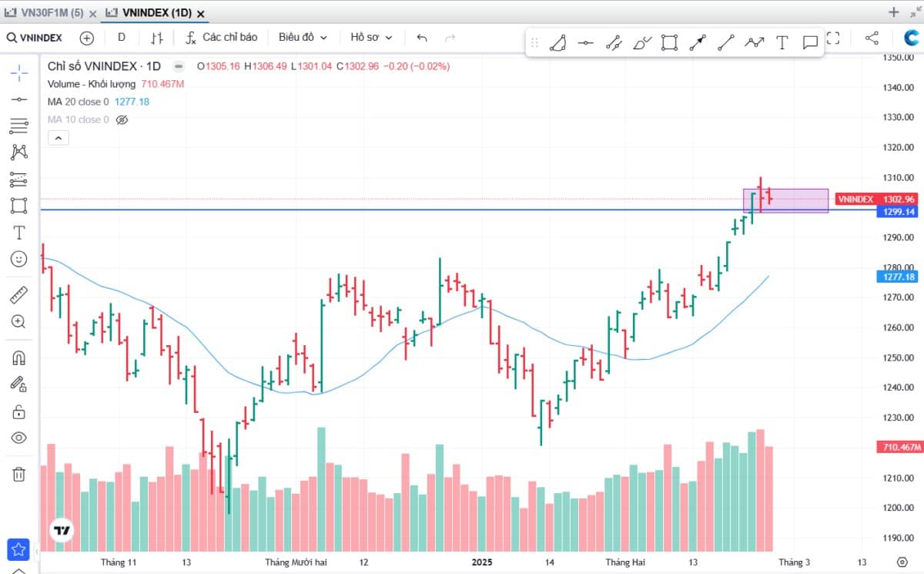Toggle magnet mode in left sidebar

[19, 358]
